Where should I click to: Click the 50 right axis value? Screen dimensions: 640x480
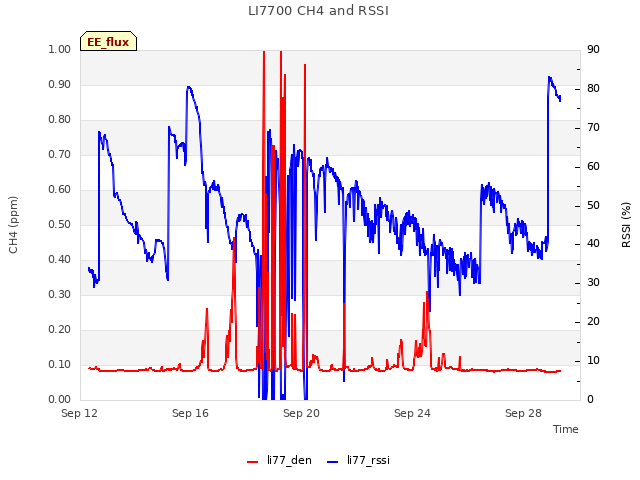tap(593, 205)
